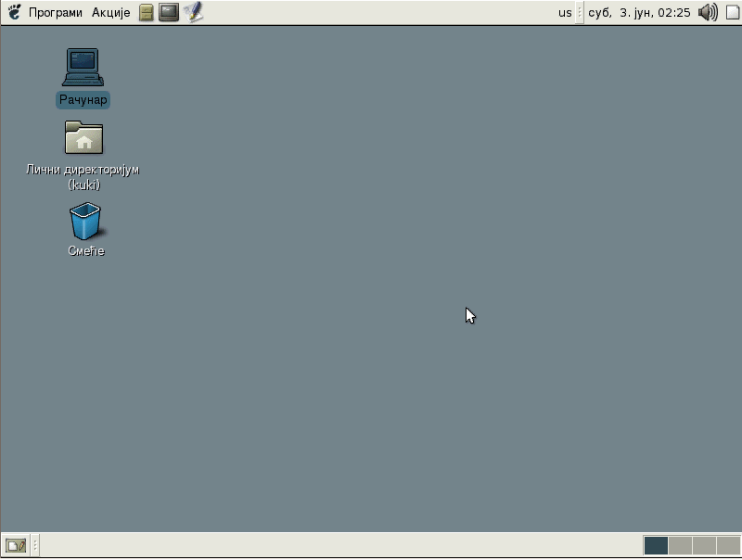Click the volume speaker icon
The image size is (742, 560).
click(708, 12)
